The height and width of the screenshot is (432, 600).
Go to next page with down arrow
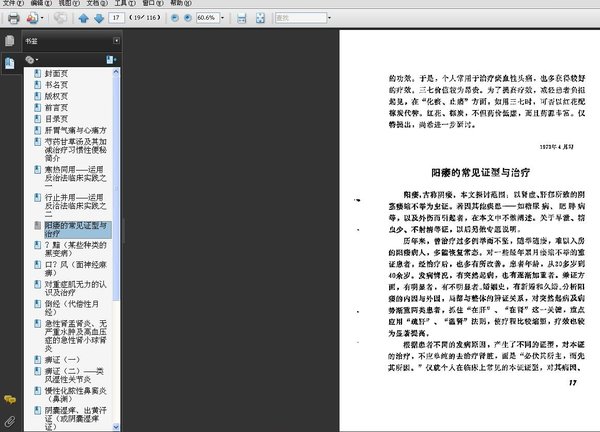coord(99,18)
